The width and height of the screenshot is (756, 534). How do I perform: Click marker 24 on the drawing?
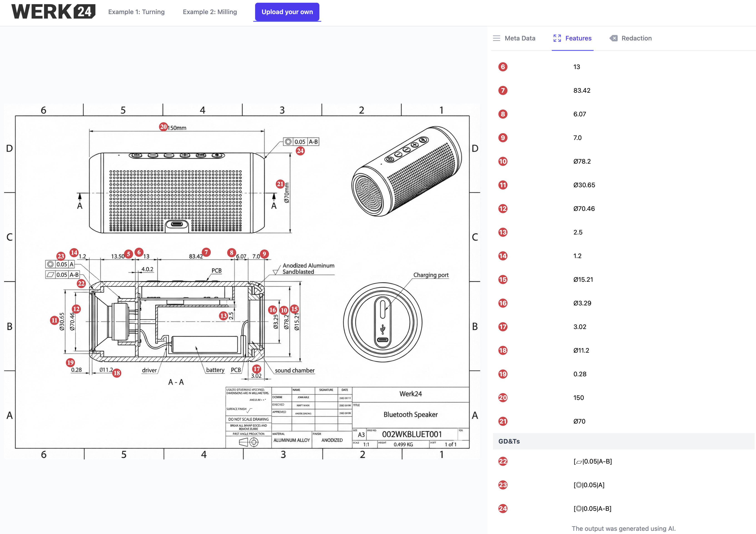pyautogui.click(x=300, y=151)
